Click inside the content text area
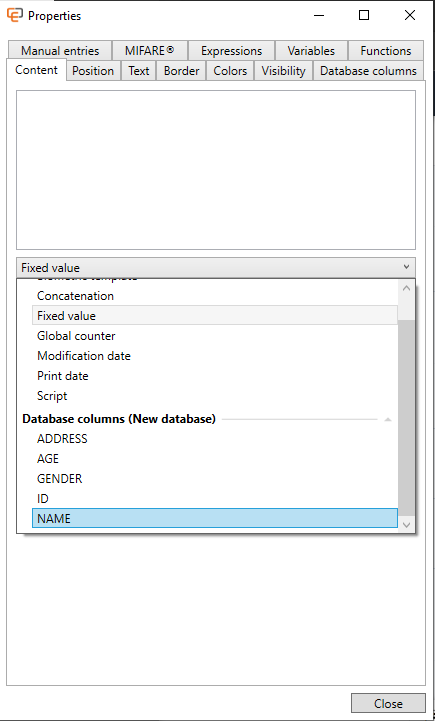 coord(216,170)
